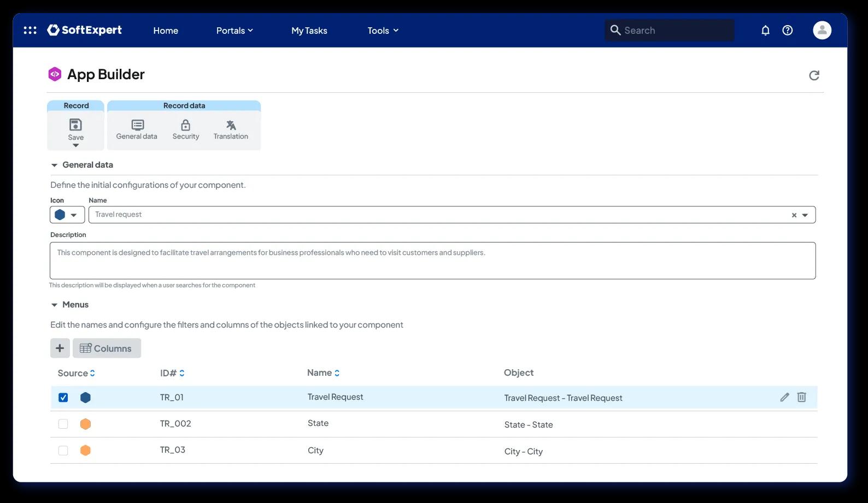The image size is (868, 503).
Task: Open the apps grid menu icon
Action: pyautogui.click(x=30, y=30)
